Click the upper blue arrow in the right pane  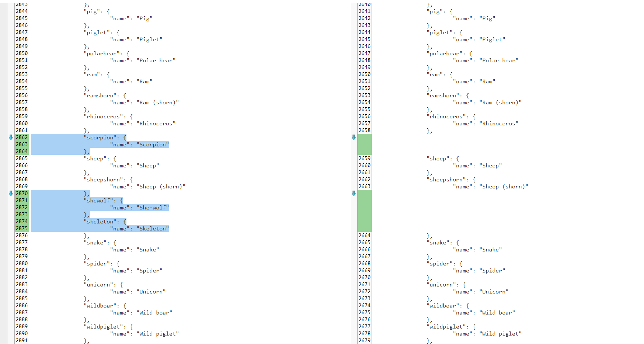354,137
